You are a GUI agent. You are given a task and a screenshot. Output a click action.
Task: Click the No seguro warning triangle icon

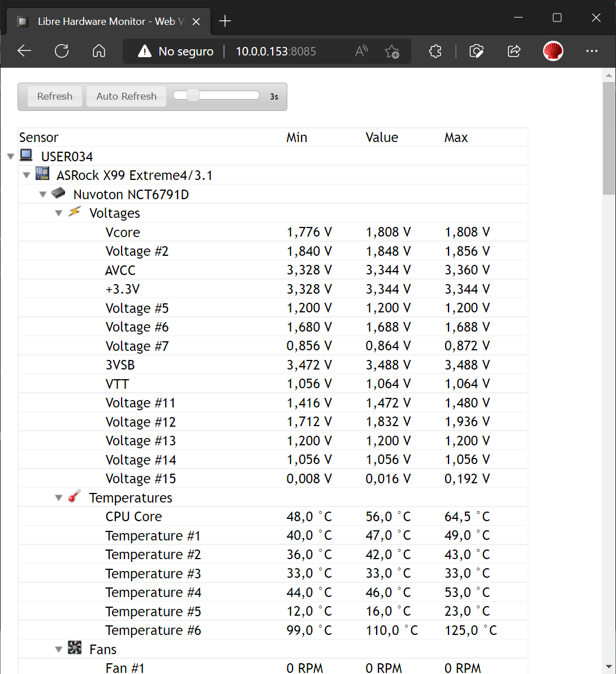tap(145, 51)
